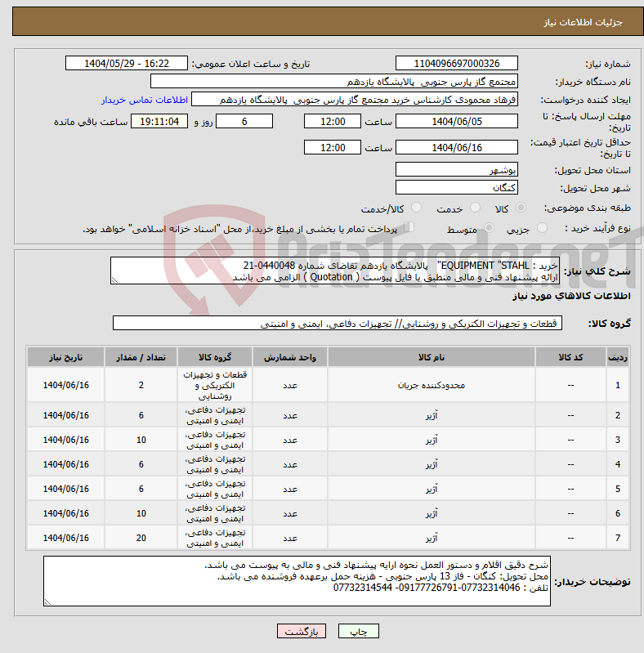Click the چاپ (print) button
Image resolution: width=644 pixels, height=653 pixels.
click(x=358, y=632)
